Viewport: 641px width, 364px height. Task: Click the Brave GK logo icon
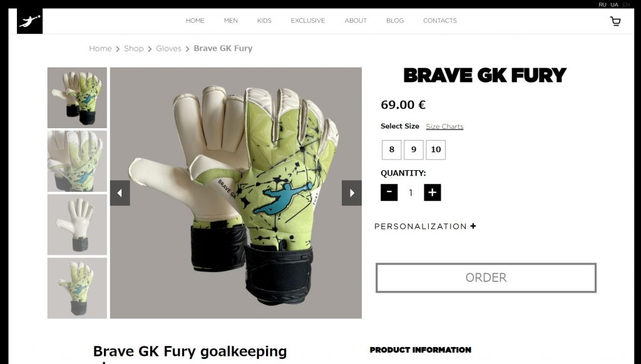(30, 21)
